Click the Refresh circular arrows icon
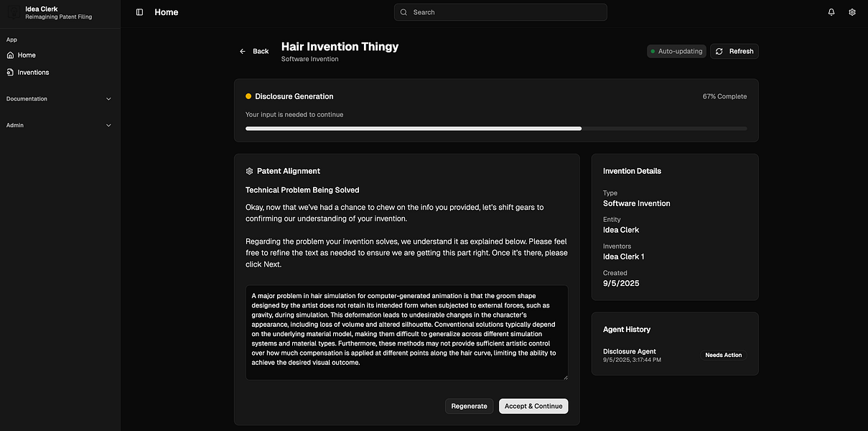 pyautogui.click(x=719, y=51)
